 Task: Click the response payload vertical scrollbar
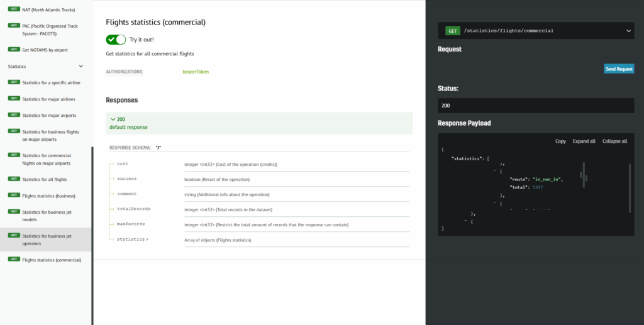tap(630, 189)
